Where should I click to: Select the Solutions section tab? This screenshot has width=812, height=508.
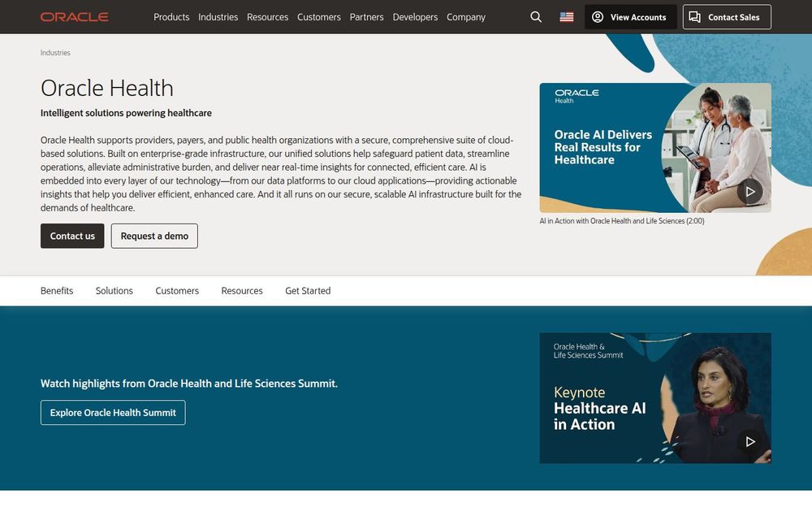(114, 290)
